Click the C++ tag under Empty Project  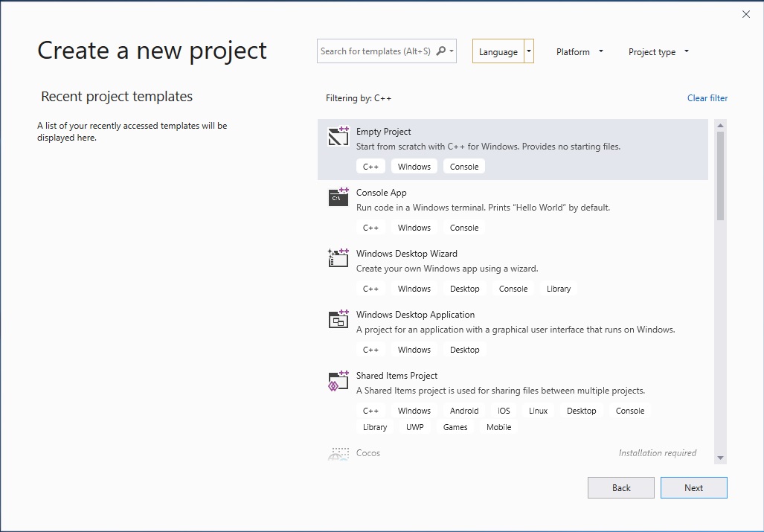coord(370,167)
